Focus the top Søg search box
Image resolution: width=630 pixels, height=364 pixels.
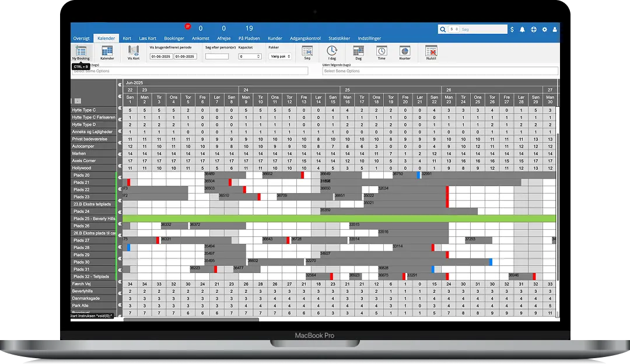484,29
